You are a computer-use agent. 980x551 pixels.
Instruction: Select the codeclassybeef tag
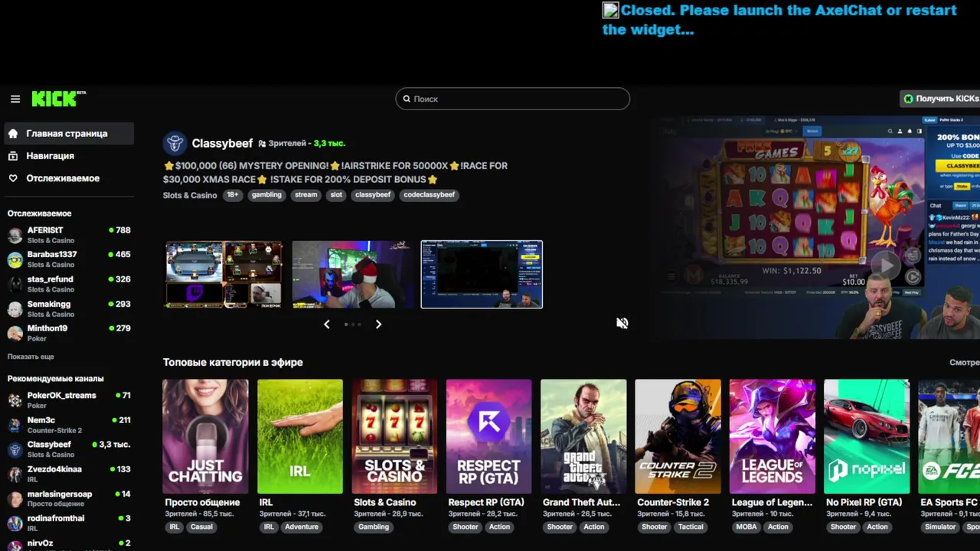[430, 195]
